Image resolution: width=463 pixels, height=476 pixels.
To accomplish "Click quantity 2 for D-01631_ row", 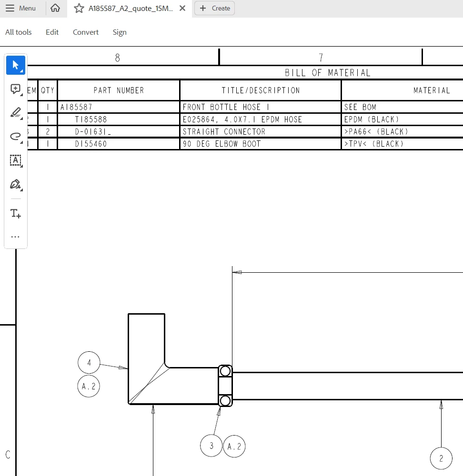I will tap(48, 131).
